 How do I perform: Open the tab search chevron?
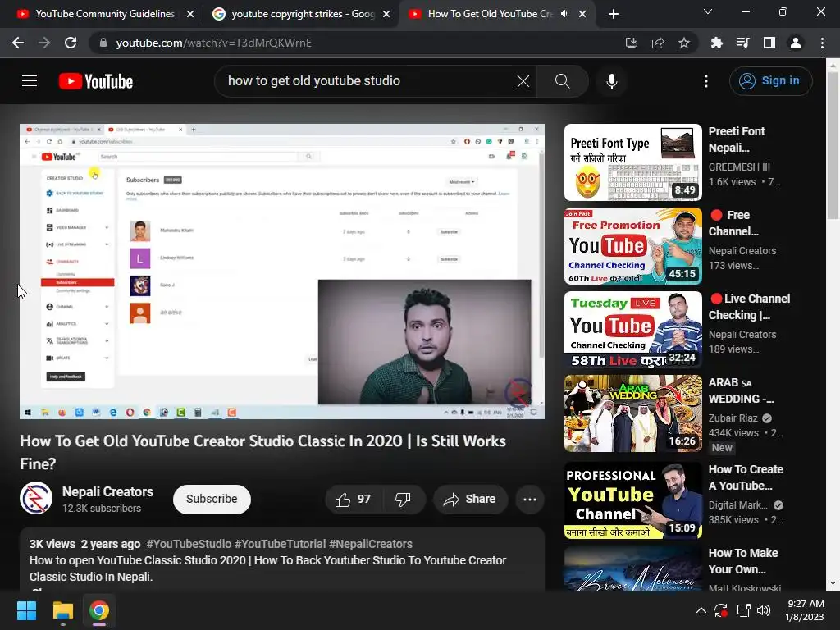click(x=708, y=11)
